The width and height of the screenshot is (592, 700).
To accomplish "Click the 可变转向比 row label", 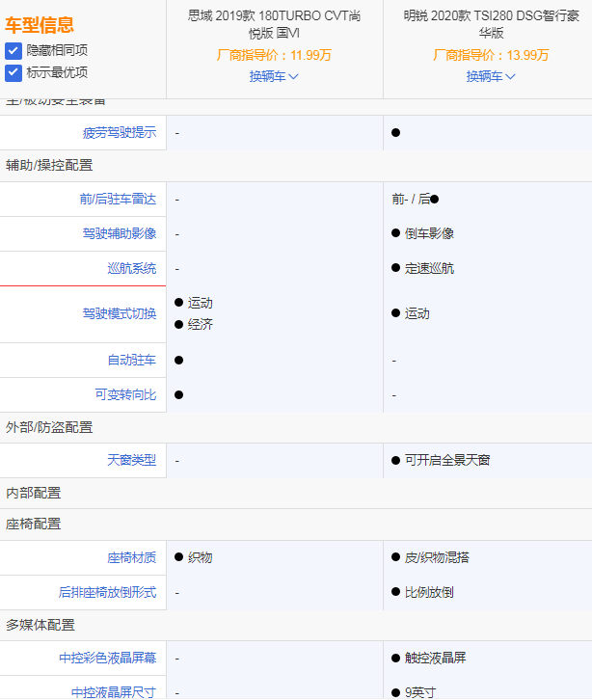I will pyautogui.click(x=125, y=394).
